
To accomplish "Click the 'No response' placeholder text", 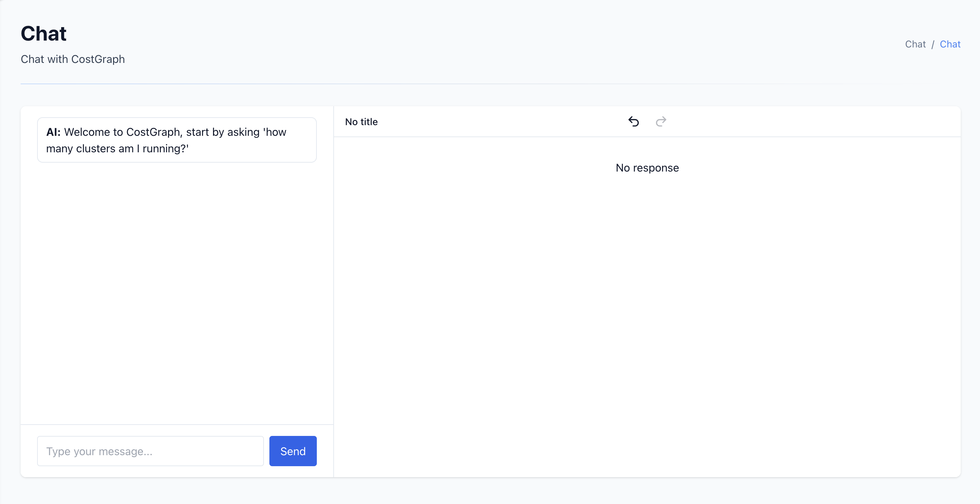I will [647, 168].
